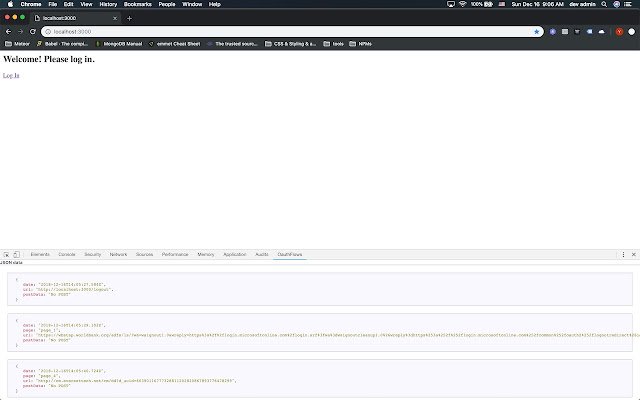
Task: Click the Welcome! Please log in heading
Action: [x=49, y=59]
